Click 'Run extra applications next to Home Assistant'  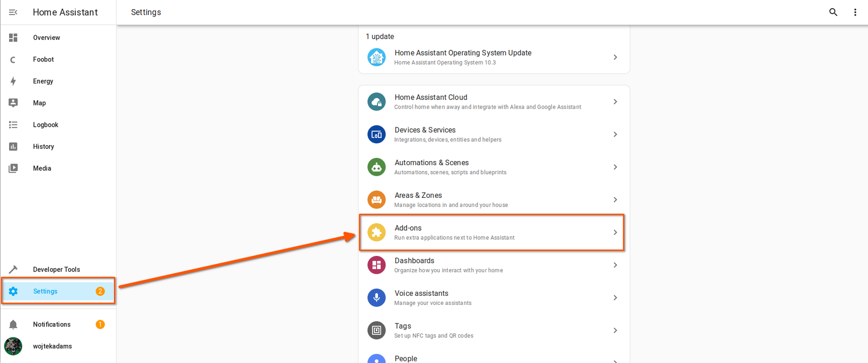(x=454, y=238)
